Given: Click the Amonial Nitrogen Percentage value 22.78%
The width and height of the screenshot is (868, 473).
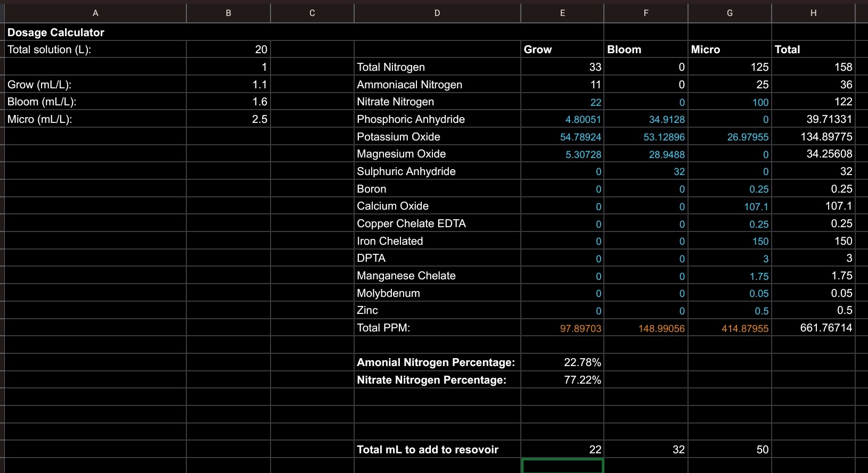Looking at the screenshot, I should coord(562,362).
